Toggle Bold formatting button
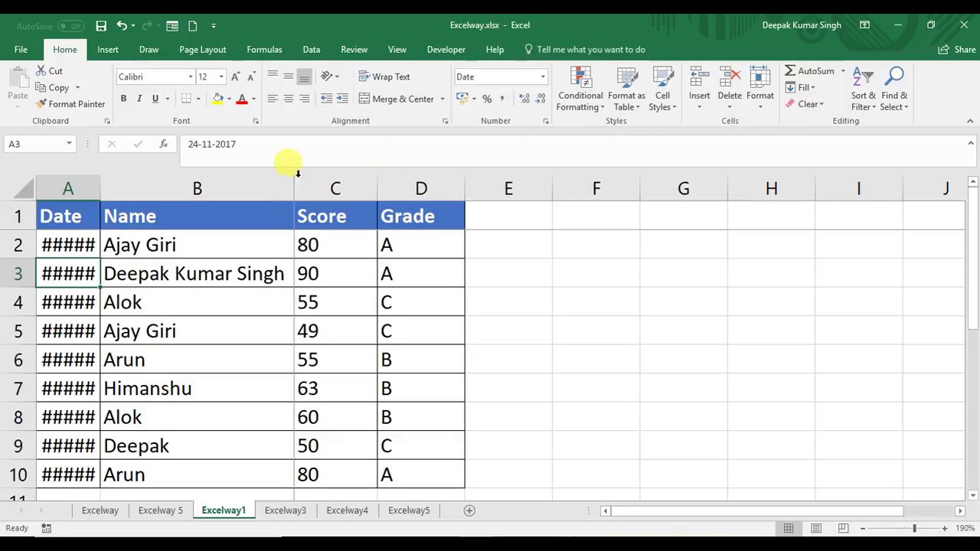 (123, 99)
